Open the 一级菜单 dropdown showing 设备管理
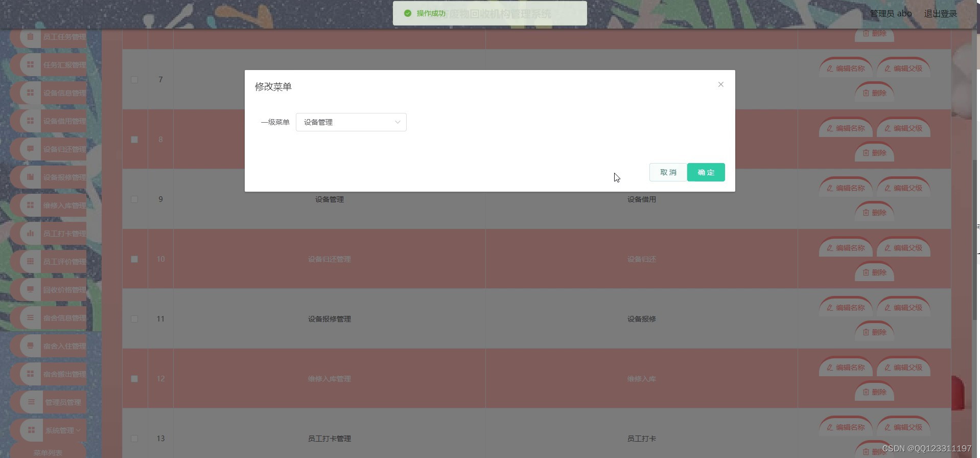Image resolution: width=980 pixels, height=458 pixels. [x=351, y=122]
